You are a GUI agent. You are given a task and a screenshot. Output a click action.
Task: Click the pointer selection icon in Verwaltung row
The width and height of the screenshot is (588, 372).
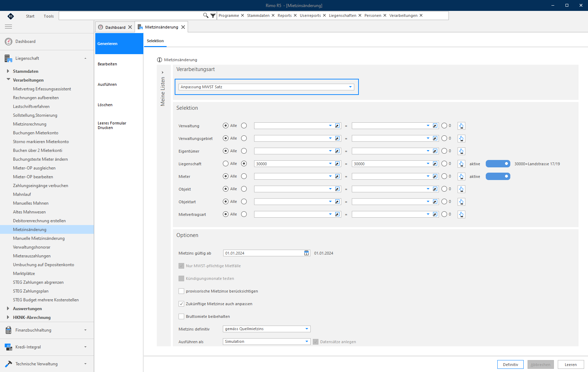461,126
